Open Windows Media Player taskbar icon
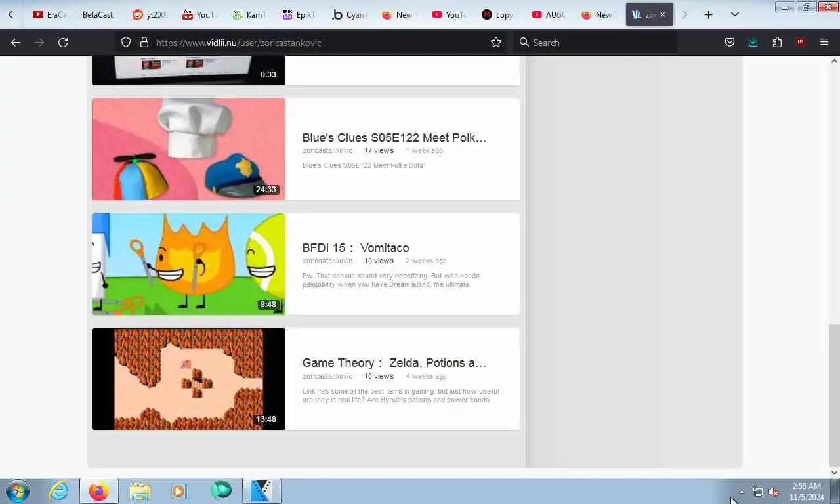Screen dimensions: 840x504 coord(180,491)
